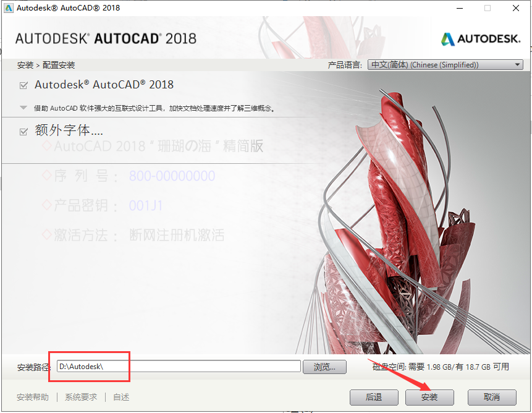Open the 产品语言 dropdown
Viewport: 532px width, 413px height.
point(445,65)
